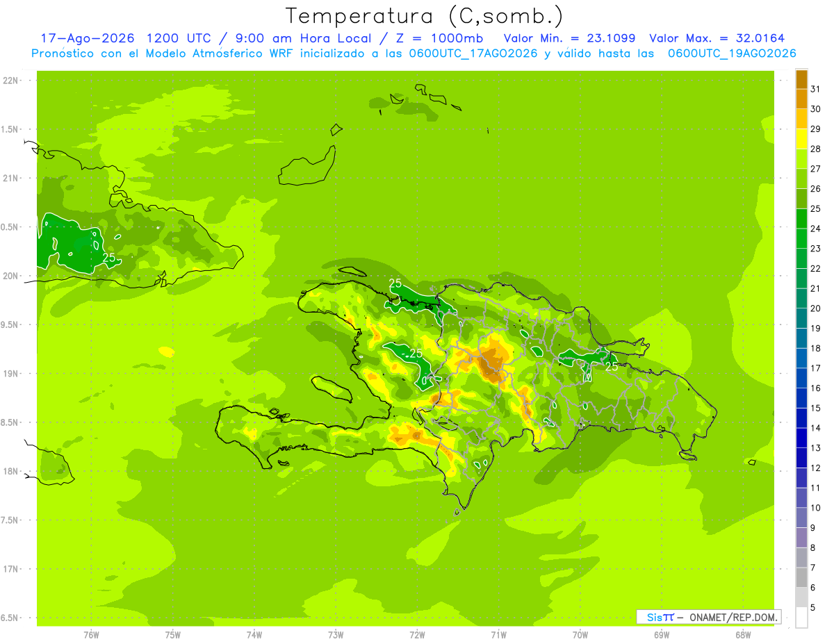Click the "73W" longitude label
This screenshot has height=644, width=834.
(336, 635)
